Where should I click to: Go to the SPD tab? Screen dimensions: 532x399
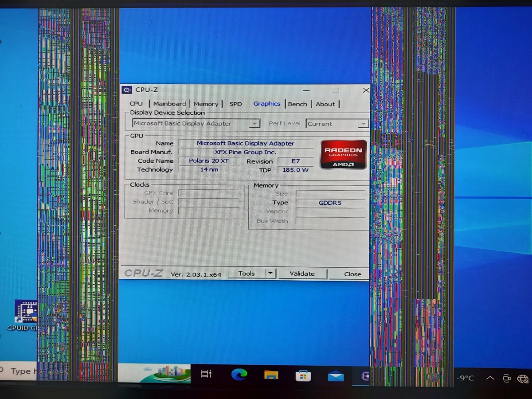pyautogui.click(x=235, y=104)
